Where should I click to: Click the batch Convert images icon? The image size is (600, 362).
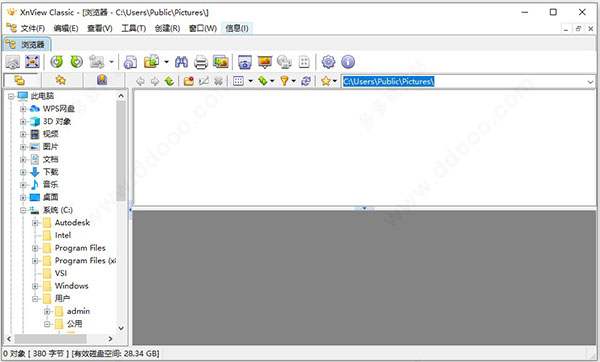221,62
